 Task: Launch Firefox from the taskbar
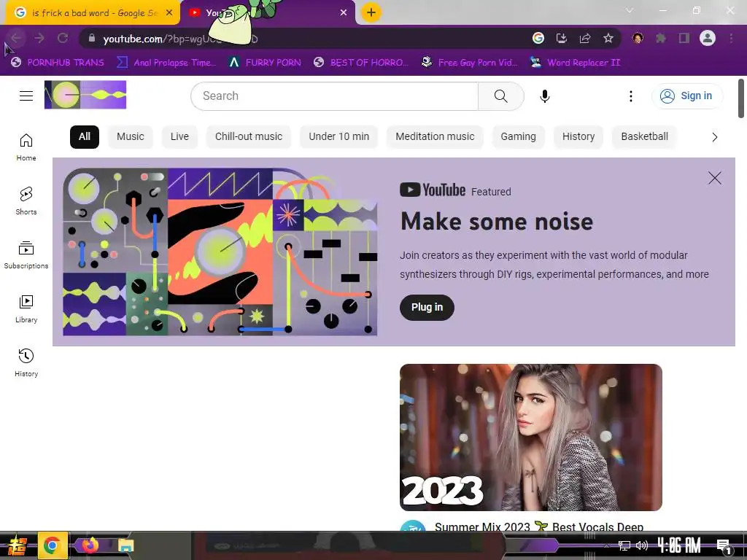click(90, 545)
